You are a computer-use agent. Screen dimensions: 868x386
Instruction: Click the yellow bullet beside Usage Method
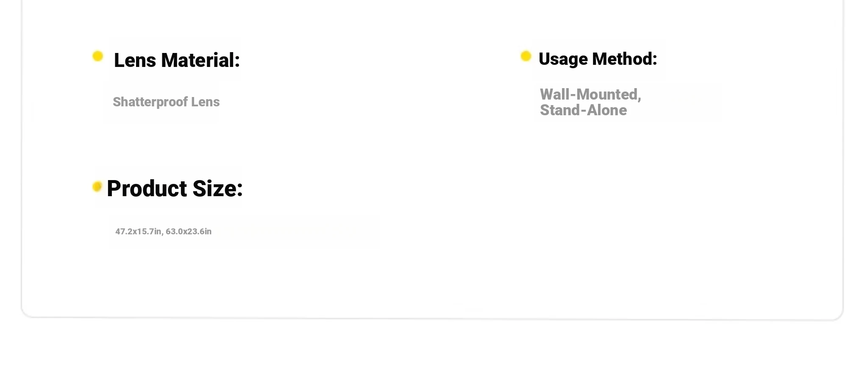click(526, 56)
